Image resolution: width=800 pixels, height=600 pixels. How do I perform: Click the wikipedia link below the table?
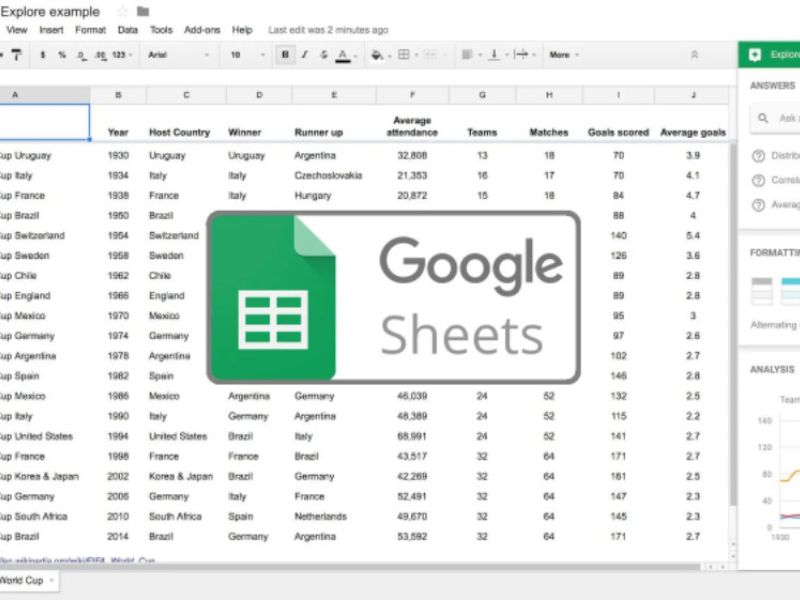(78, 560)
